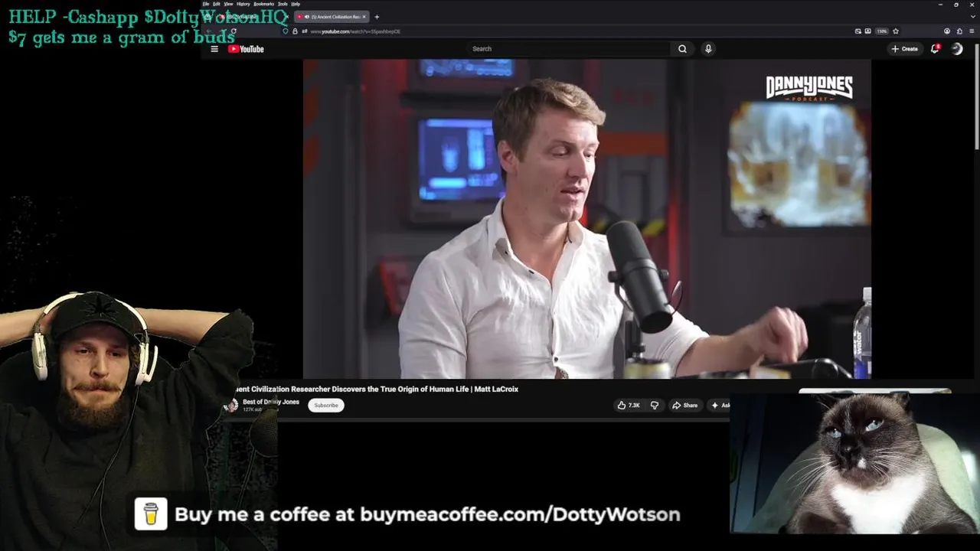Dislike the video with thumbs-down icon

655,406
